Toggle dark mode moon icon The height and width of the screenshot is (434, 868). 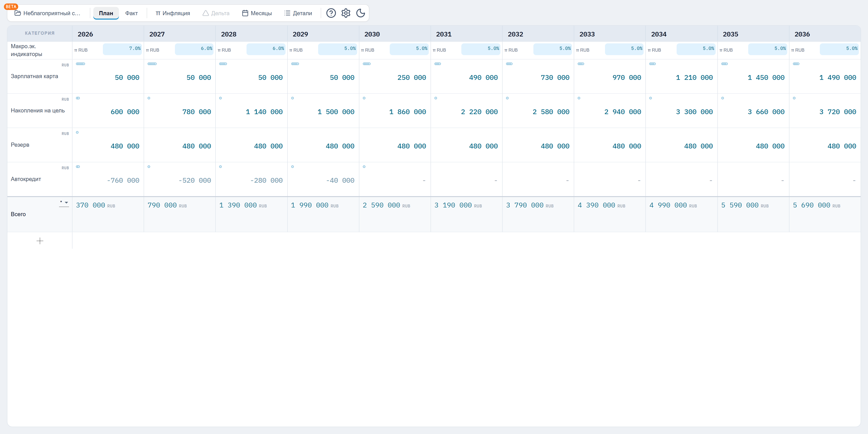pos(360,13)
